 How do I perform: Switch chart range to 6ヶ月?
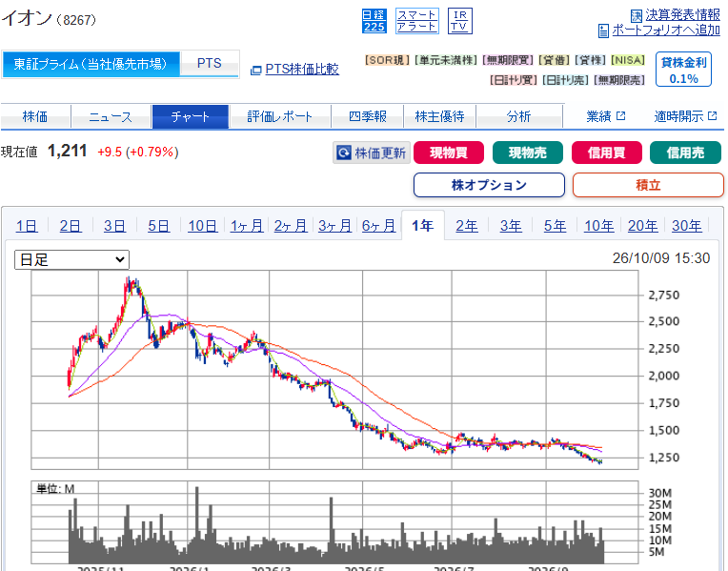coord(378,226)
